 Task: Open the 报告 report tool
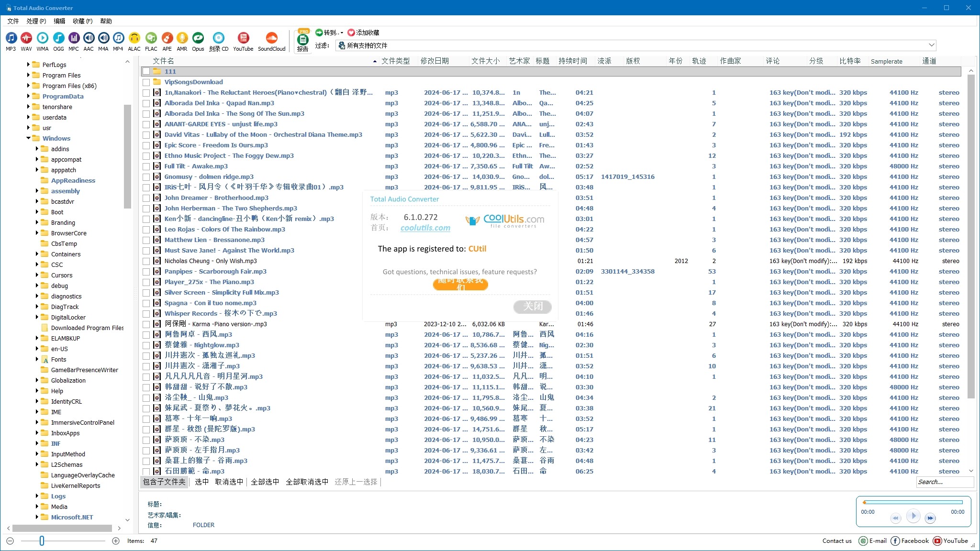pyautogui.click(x=303, y=41)
